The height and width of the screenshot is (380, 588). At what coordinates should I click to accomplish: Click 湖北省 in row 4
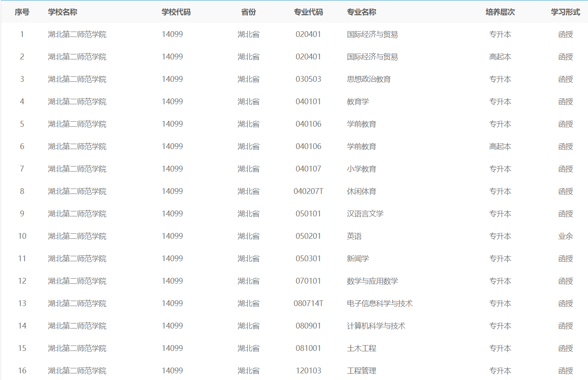(248, 102)
